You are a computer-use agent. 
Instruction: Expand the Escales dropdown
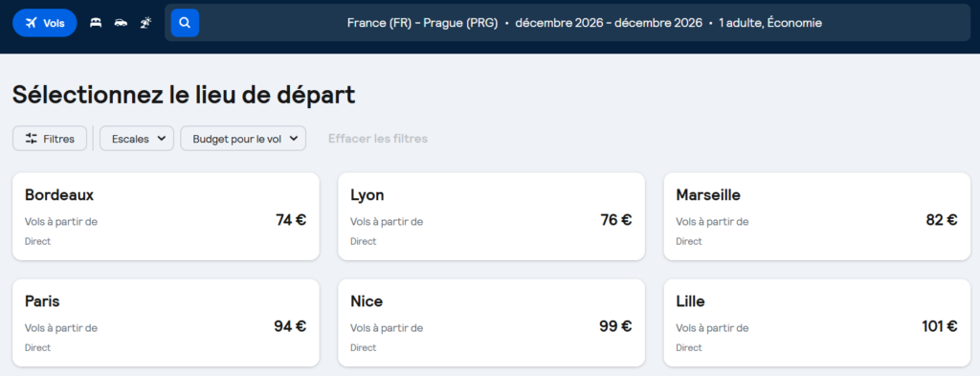point(136,139)
